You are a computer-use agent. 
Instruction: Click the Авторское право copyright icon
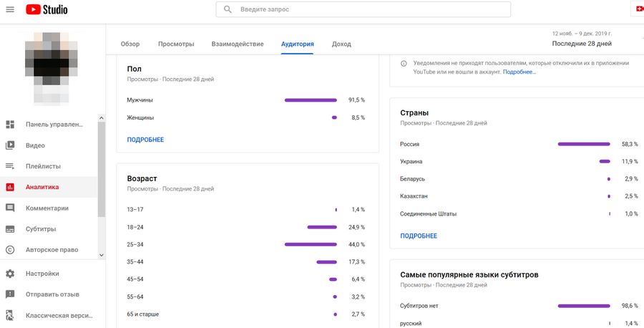[10, 249]
